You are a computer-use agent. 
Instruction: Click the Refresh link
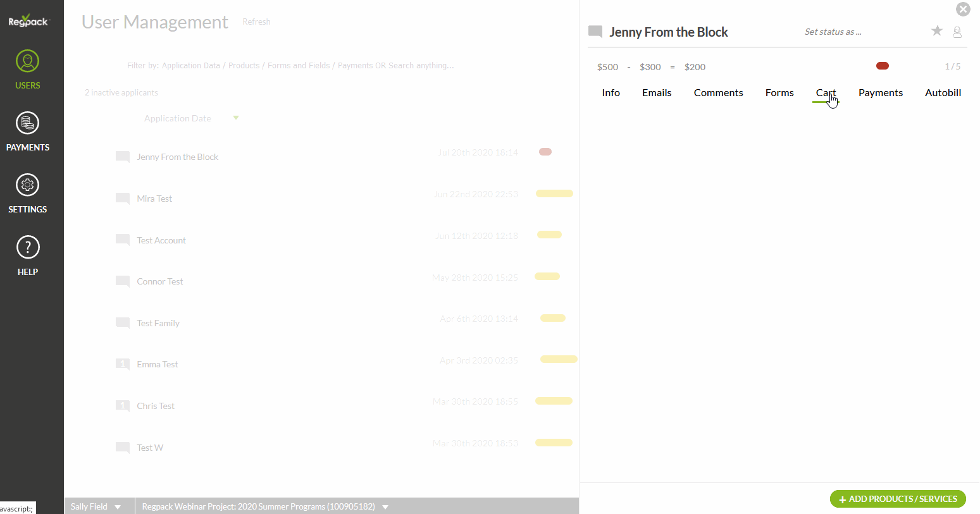(x=256, y=22)
